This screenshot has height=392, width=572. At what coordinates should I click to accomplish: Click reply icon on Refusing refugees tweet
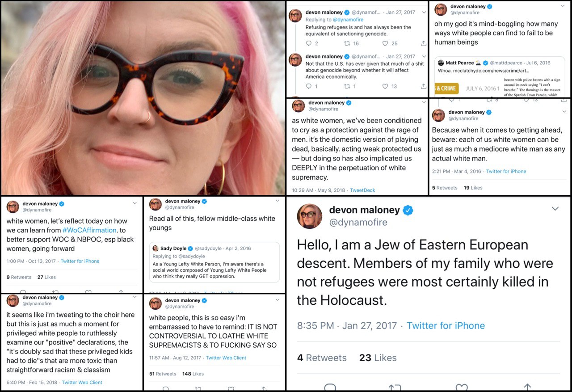(x=309, y=43)
